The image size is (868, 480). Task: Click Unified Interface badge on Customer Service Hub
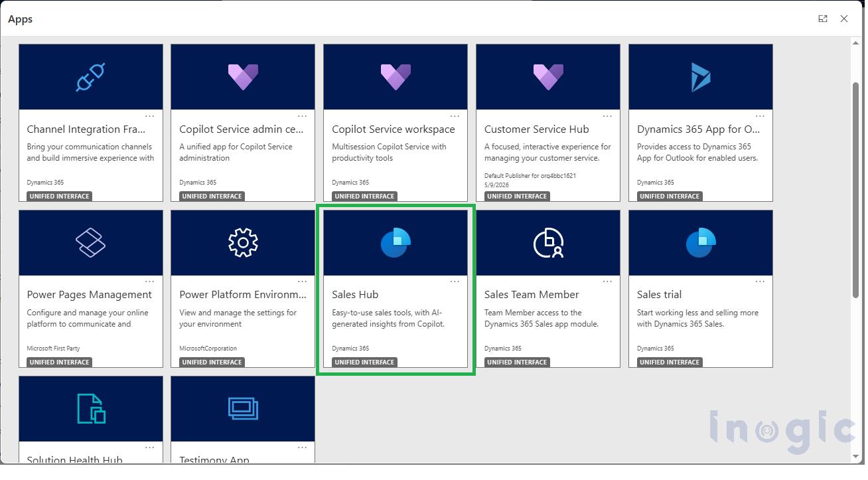point(517,197)
